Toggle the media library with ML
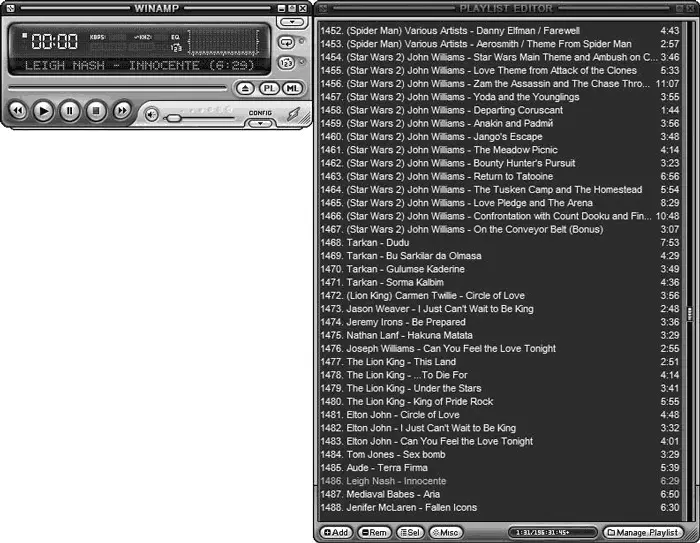The image size is (700, 543). [x=291, y=89]
